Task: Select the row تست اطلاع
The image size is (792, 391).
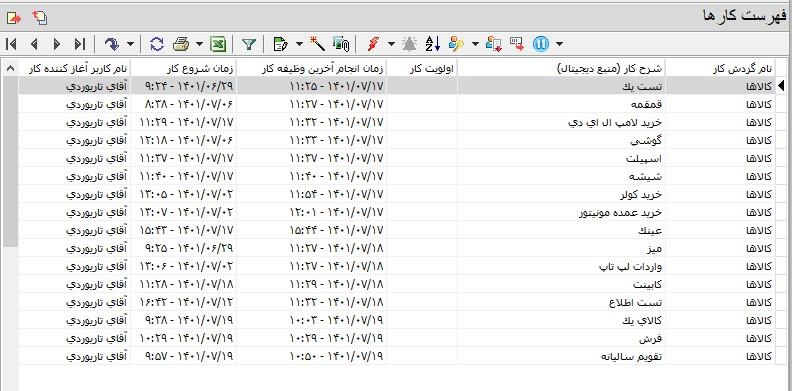Action: click(397, 303)
